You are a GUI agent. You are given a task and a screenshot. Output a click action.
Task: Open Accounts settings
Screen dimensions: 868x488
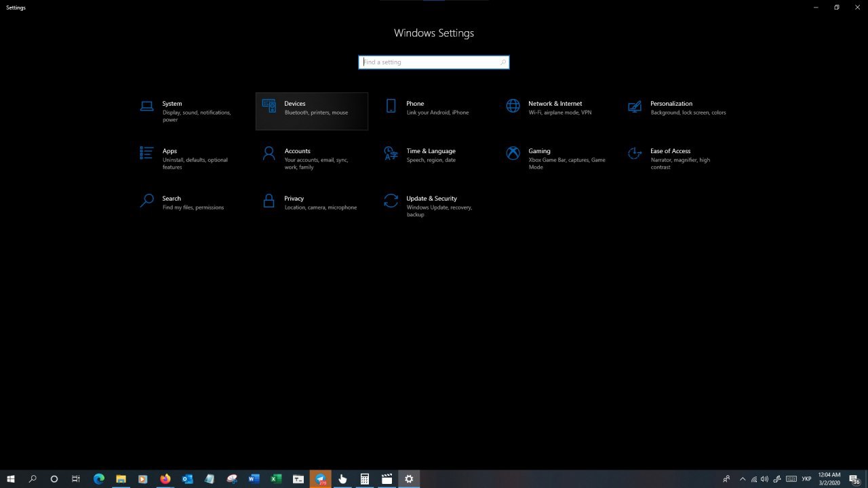click(312, 159)
